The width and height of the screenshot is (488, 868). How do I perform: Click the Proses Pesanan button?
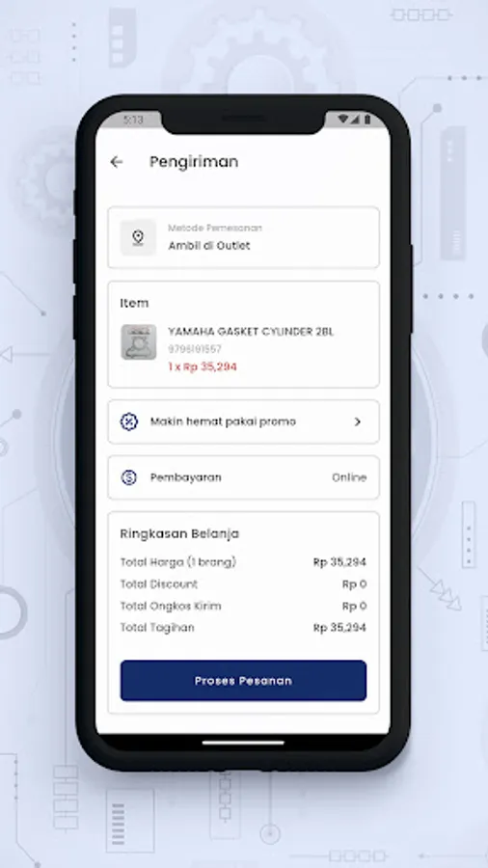pos(243,680)
